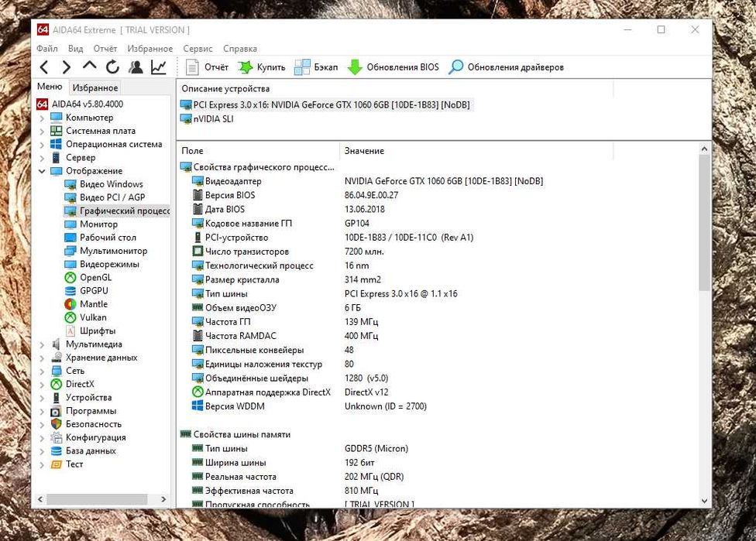Open the graph chart icon in toolbar
The height and width of the screenshot is (541, 756).
(x=159, y=67)
